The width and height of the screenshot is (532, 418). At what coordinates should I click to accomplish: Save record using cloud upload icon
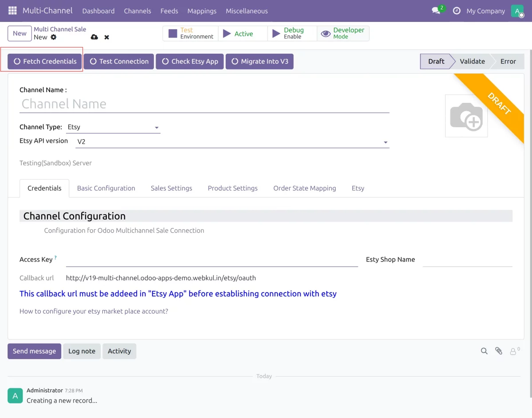94,37
